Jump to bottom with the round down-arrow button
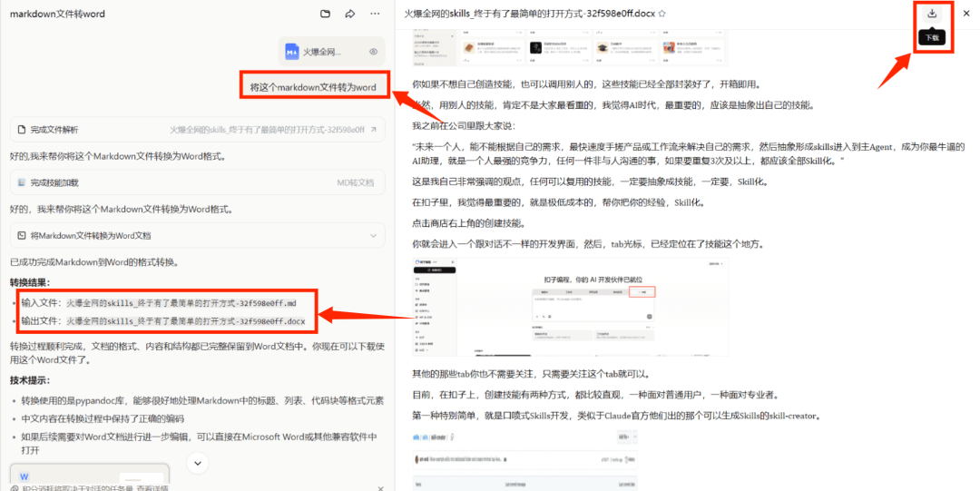The image size is (980, 491). click(198, 463)
